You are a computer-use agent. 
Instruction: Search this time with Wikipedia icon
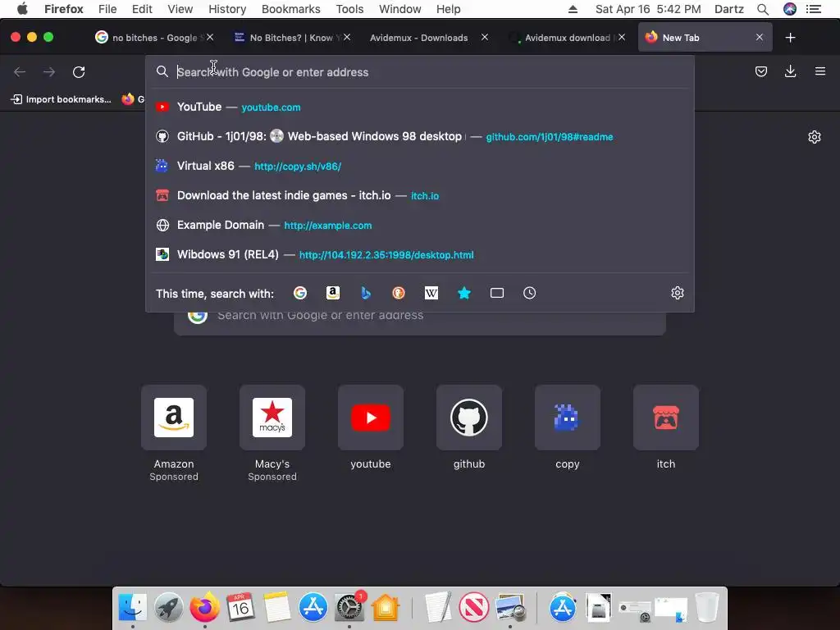[x=431, y=293]
